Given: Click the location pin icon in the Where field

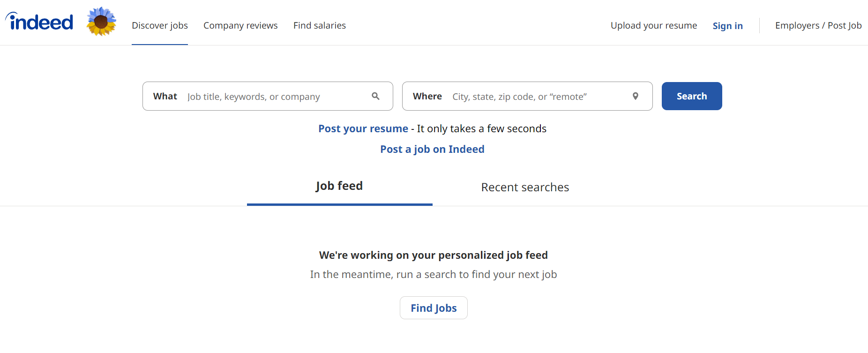Looking at the screenshot, I should click(635, 96).
